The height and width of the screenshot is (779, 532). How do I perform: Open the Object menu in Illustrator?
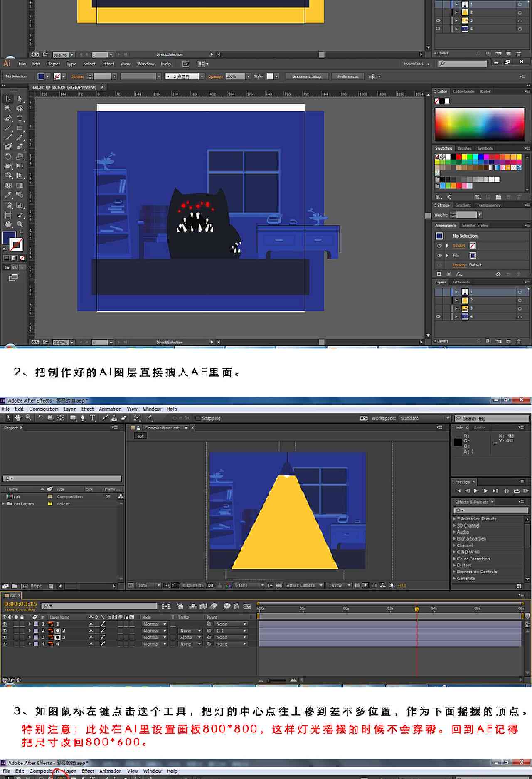53,64
